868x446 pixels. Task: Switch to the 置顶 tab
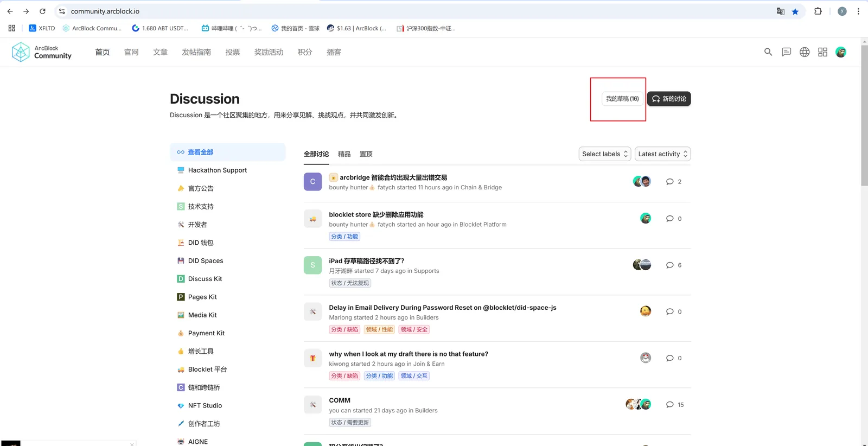tap(366, 154)
